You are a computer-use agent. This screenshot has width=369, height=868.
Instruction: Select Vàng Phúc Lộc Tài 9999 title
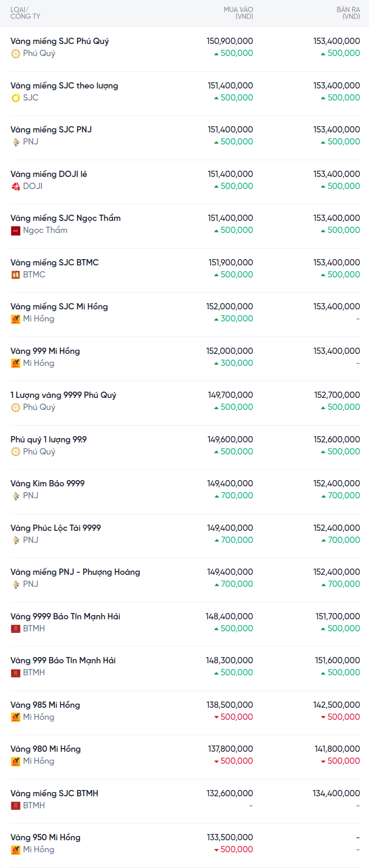(x=55, y=528)
